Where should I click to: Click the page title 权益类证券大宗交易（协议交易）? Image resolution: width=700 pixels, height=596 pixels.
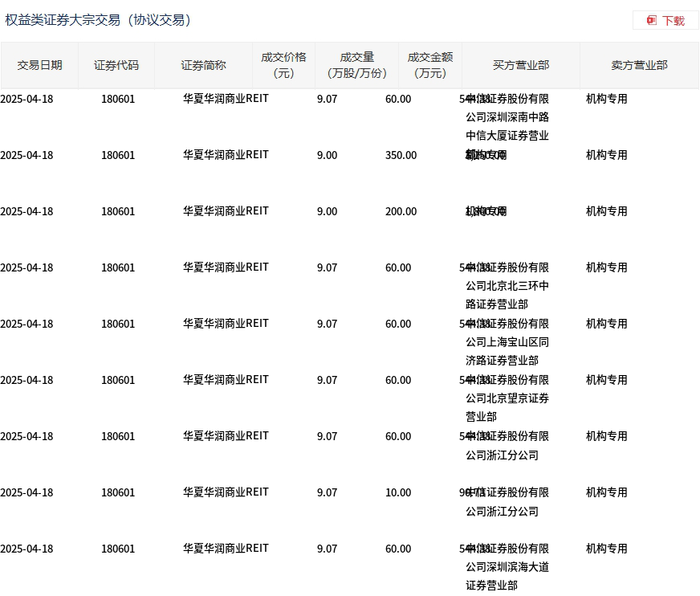pyautogui.click(x=98, y=20)
